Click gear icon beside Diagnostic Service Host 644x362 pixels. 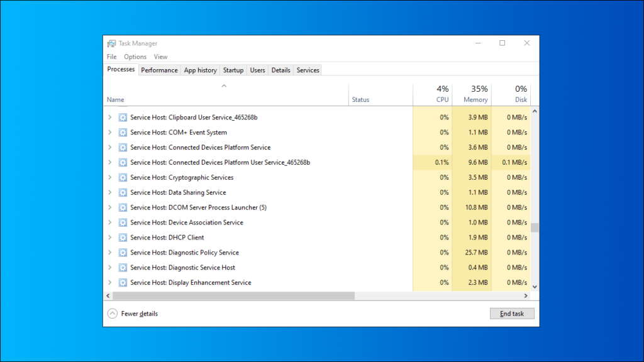click(123, 268)
